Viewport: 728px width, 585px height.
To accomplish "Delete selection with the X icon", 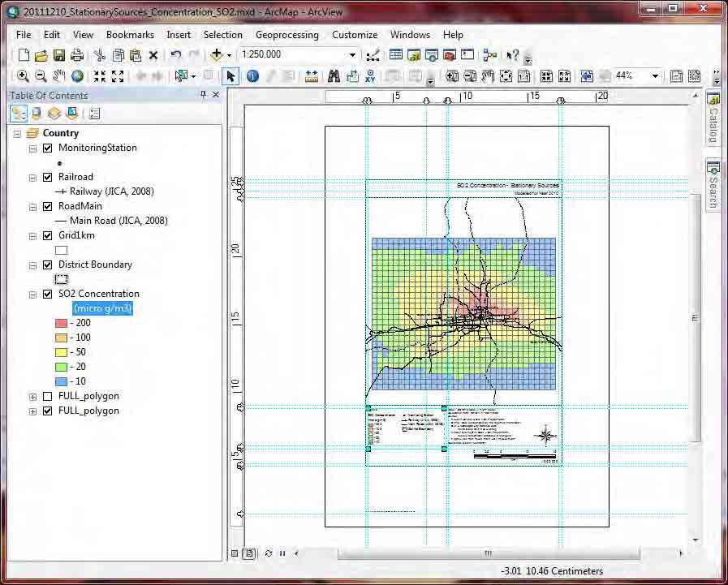I will point(153,55).
